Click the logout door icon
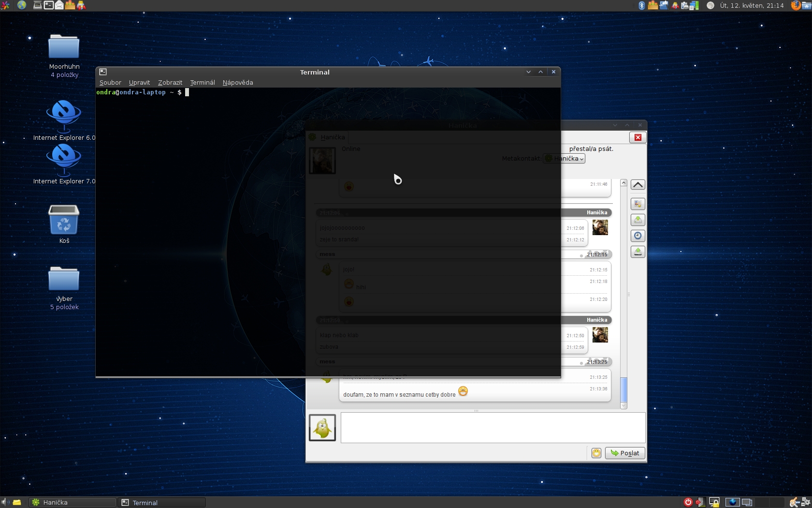This screenshot has width=812, height=508. (701, 502)
